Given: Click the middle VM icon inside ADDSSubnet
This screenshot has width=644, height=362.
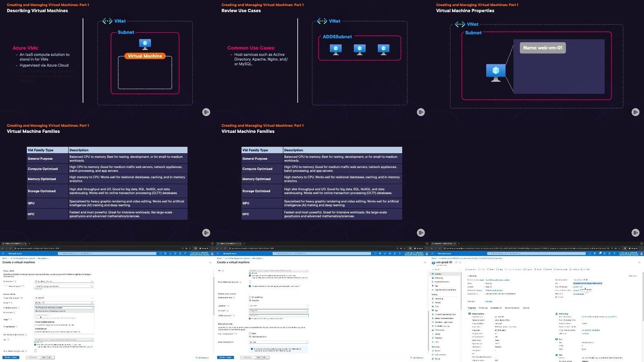Looking at the screenshot, I should (359, 49).
